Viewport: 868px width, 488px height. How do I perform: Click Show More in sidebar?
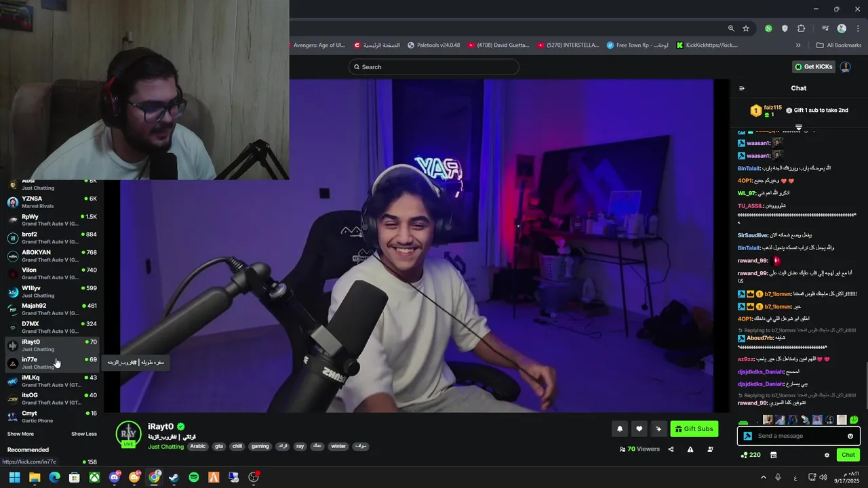pyautogui.click(x=20, y=434)
